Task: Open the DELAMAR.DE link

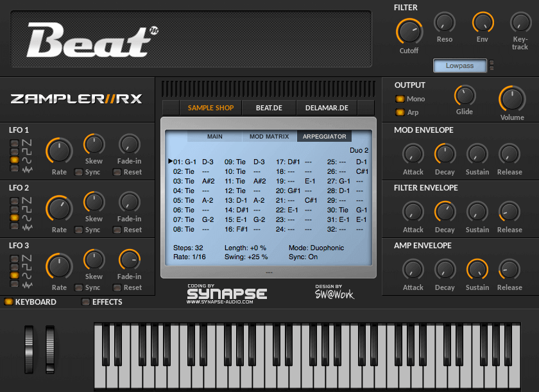Action: pos(327,108)
